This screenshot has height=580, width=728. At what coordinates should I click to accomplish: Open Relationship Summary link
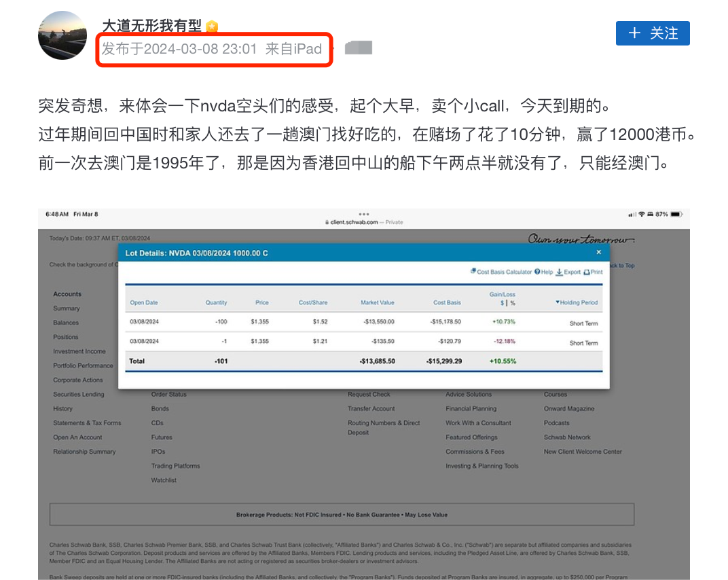(84, 452)
